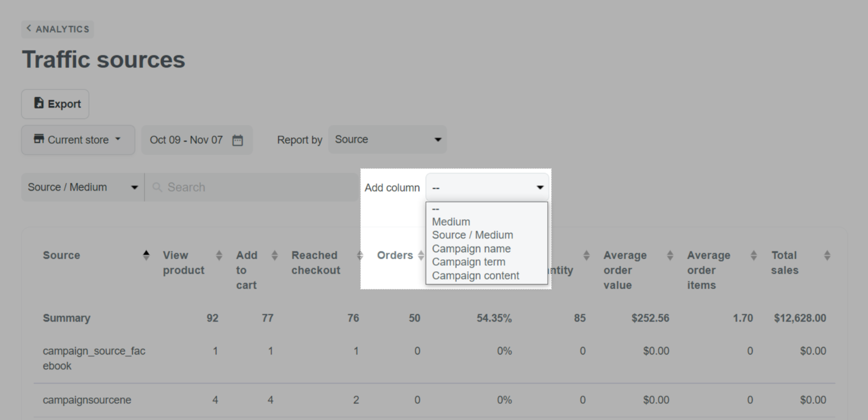The width and height of the screenshot is (868, 420).
Task: Click the Add to cart column header
Action: tap(247, 270)
